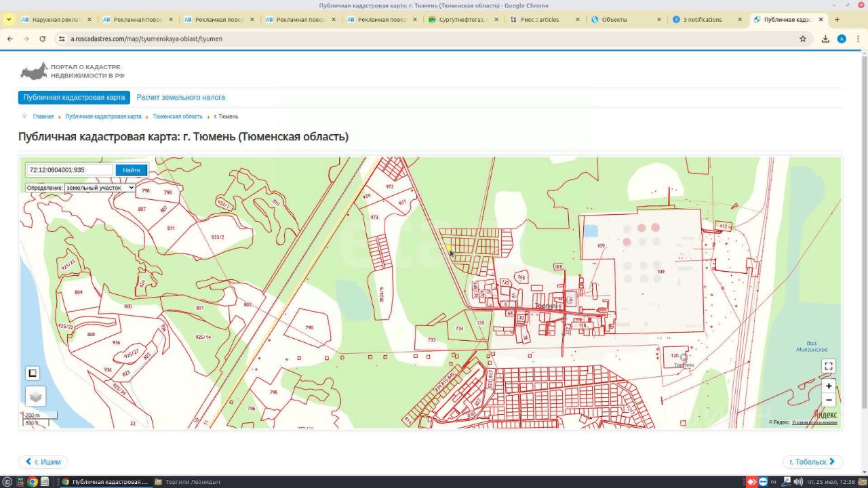Expand the 'Определение: земельный участок' dropdown
The height and width of the screenshot is (488, 868).
pyautogui.click(x=80, y=188)
